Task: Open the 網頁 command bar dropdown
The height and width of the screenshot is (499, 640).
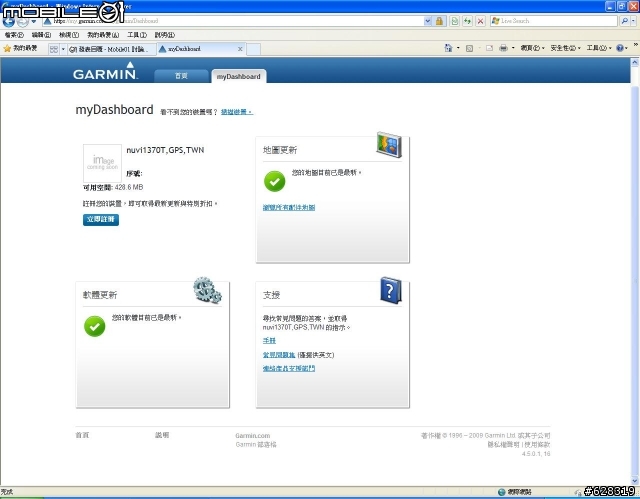Action: (532, 48)
